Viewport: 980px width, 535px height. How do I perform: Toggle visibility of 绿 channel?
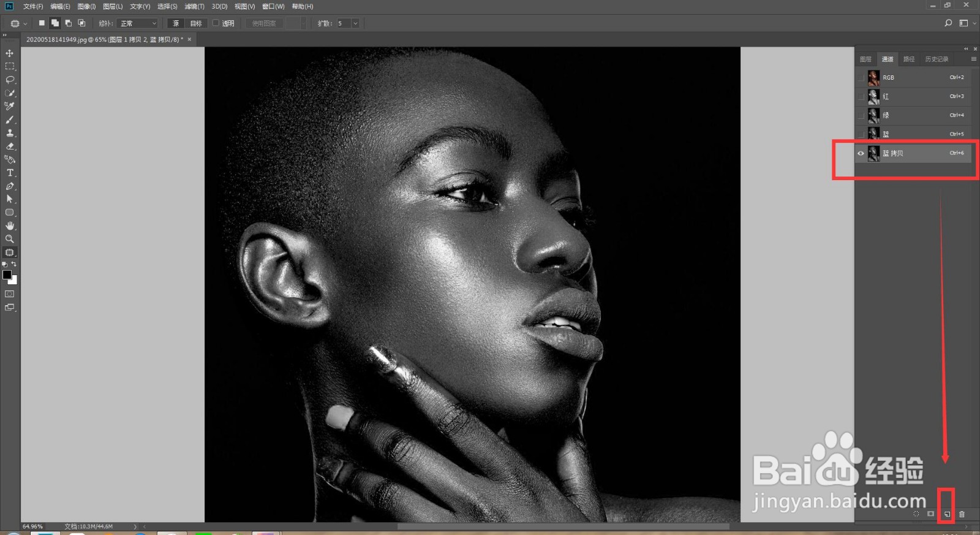[861, 115]
